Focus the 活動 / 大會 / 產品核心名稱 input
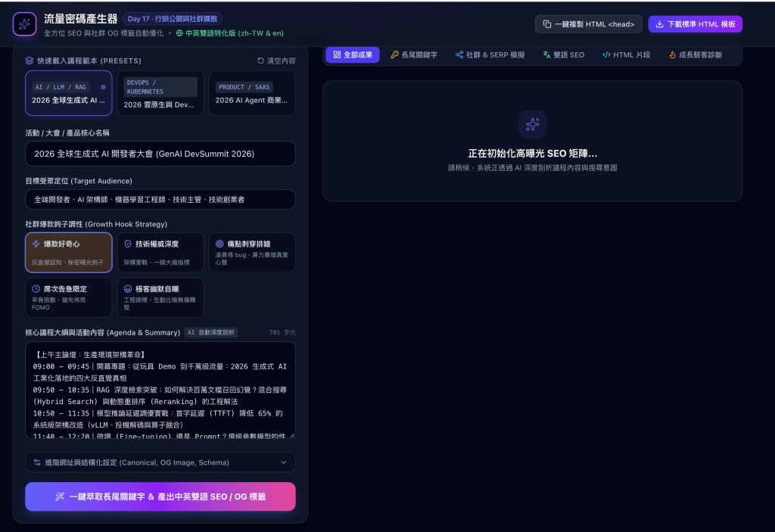This screenshot has height=532, width=775. 160,154
